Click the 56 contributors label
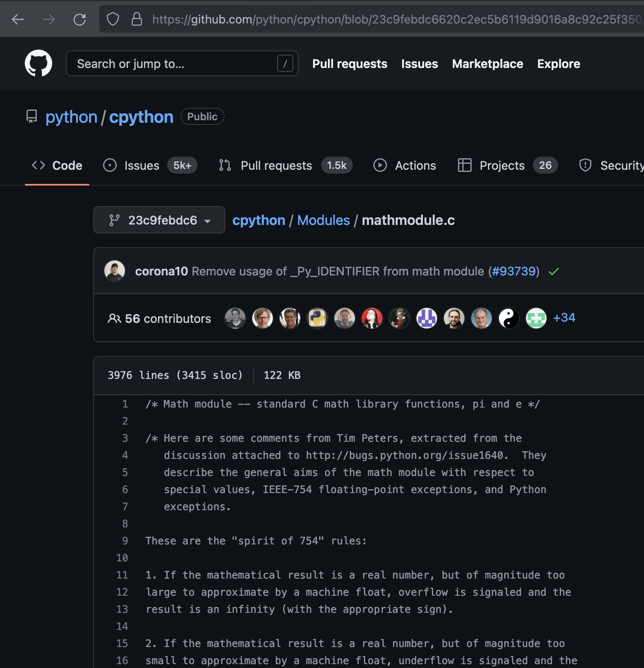This screenshot has height=668, width=644. (x=168, y=319)
